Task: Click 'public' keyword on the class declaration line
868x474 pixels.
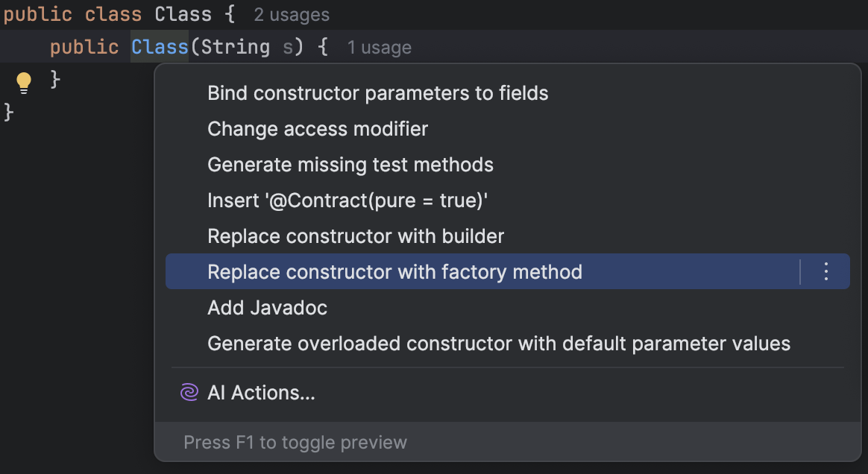Action: [38, 14]
